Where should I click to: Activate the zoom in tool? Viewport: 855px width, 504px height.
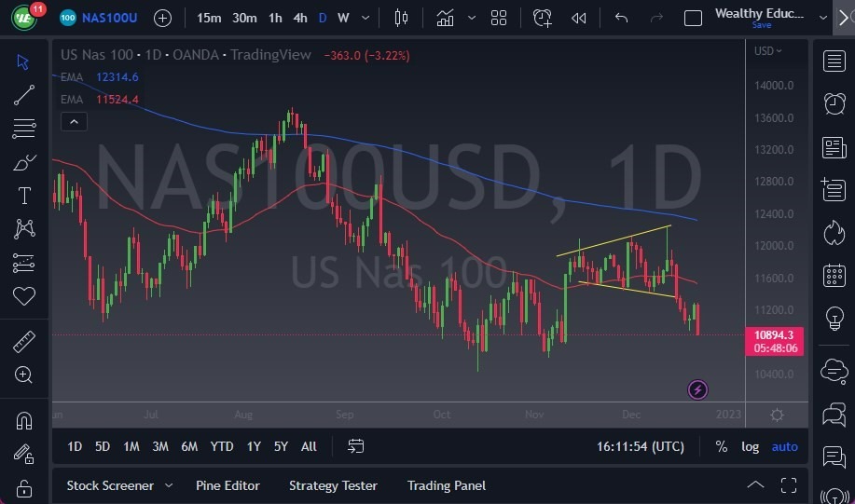[23, 375]
